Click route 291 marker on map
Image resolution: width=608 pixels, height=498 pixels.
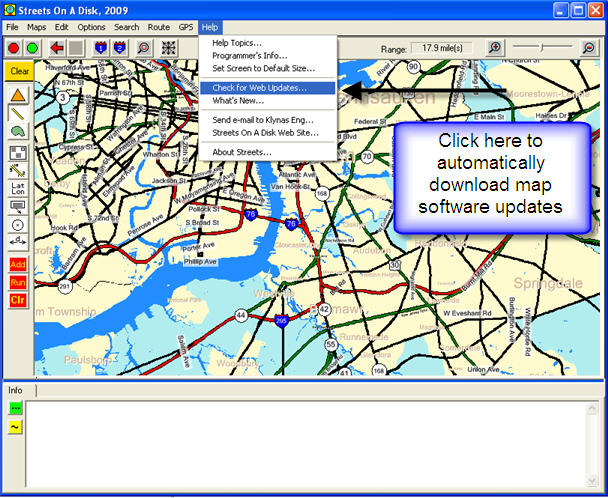[x=65, y=287]
